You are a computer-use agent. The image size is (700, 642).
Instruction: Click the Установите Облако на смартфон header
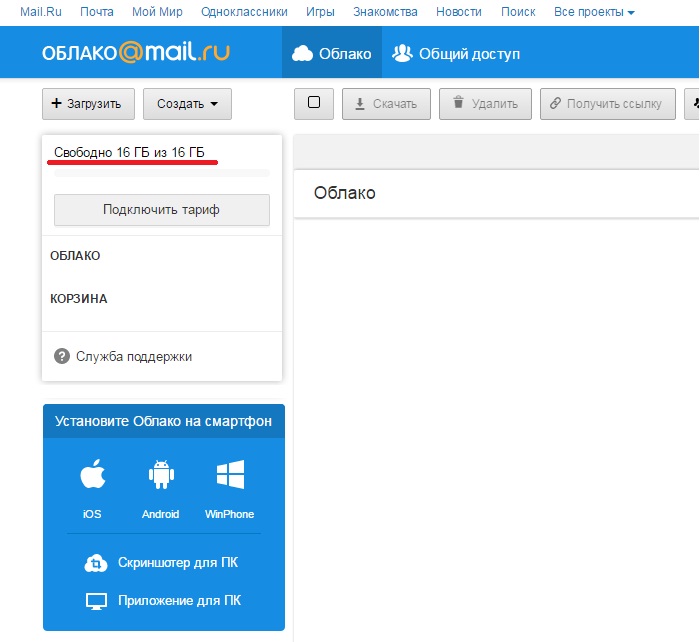point(164,421)
